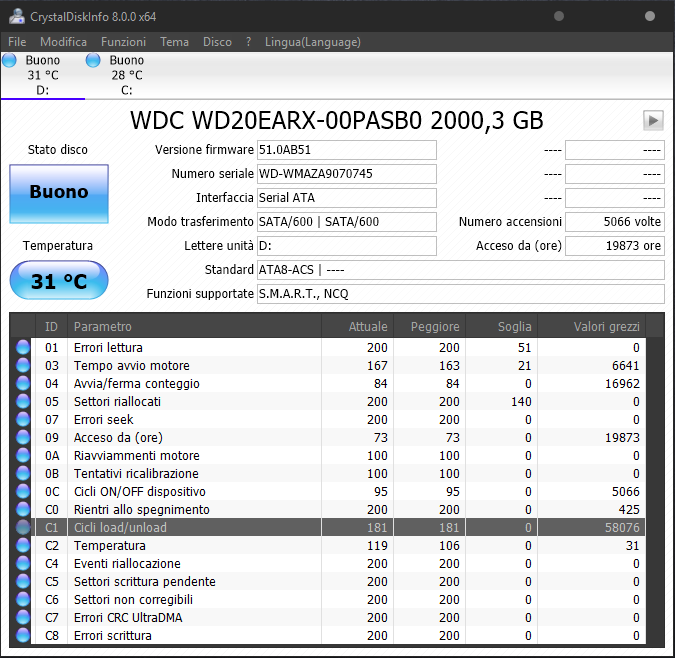The width and height of the screenshot is (675, 658).
Task: Open the Tema menu
Action: pos(174,42)
